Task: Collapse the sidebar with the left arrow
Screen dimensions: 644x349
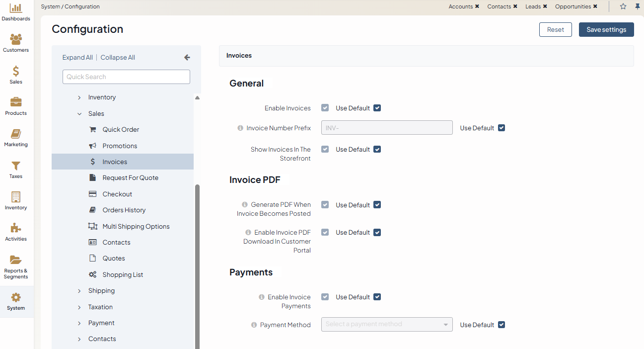Action: point(187,58)
